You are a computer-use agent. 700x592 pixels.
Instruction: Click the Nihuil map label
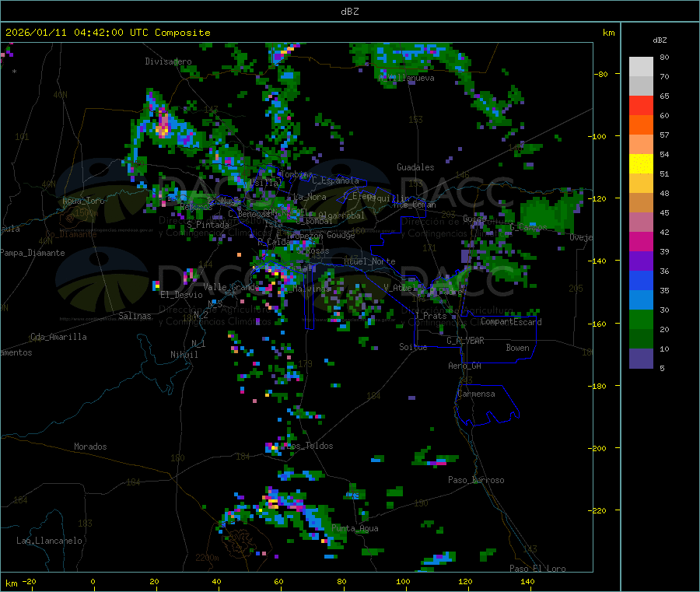point(184,355)
